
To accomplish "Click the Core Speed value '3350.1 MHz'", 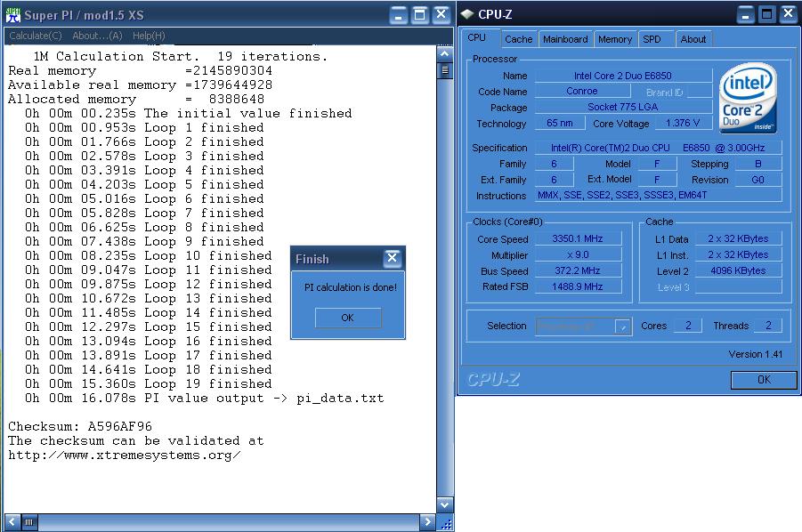I will click(x=578, y=238).
